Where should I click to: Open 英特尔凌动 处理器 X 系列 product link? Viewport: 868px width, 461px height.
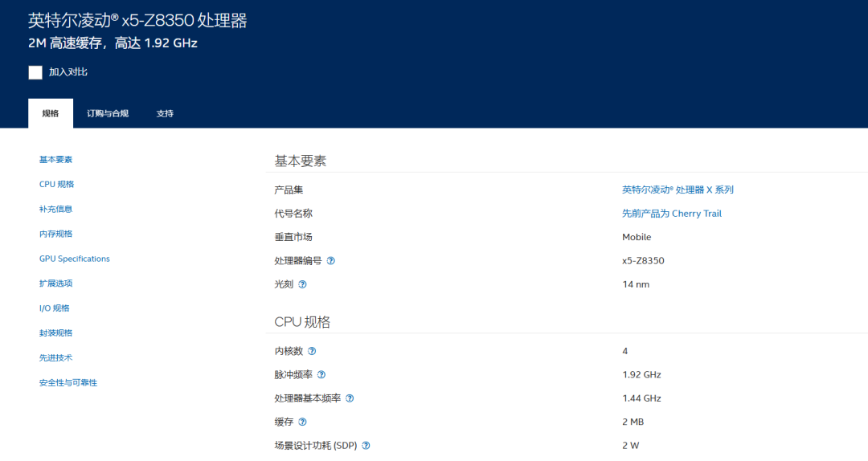[x=678, y=190]
